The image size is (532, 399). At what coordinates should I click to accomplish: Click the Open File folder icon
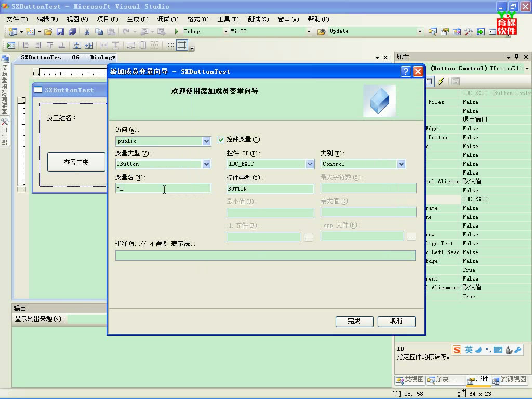48,32
